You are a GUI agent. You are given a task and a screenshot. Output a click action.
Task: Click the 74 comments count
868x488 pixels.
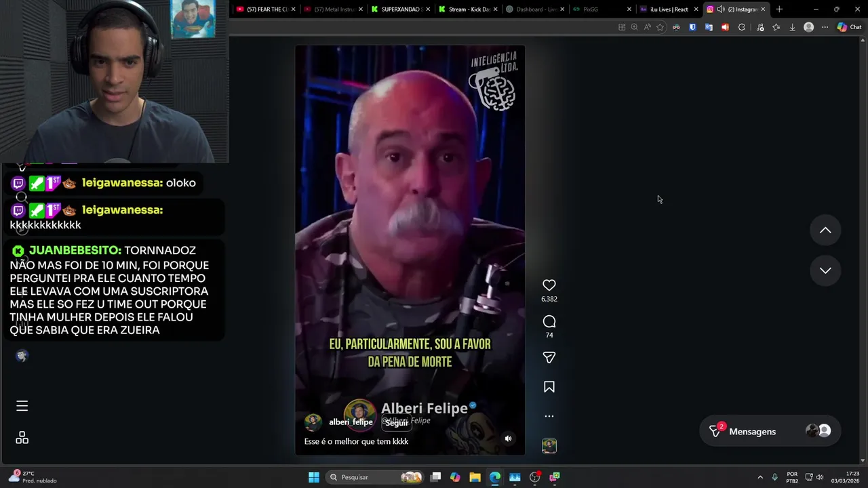tap(549, 335)
